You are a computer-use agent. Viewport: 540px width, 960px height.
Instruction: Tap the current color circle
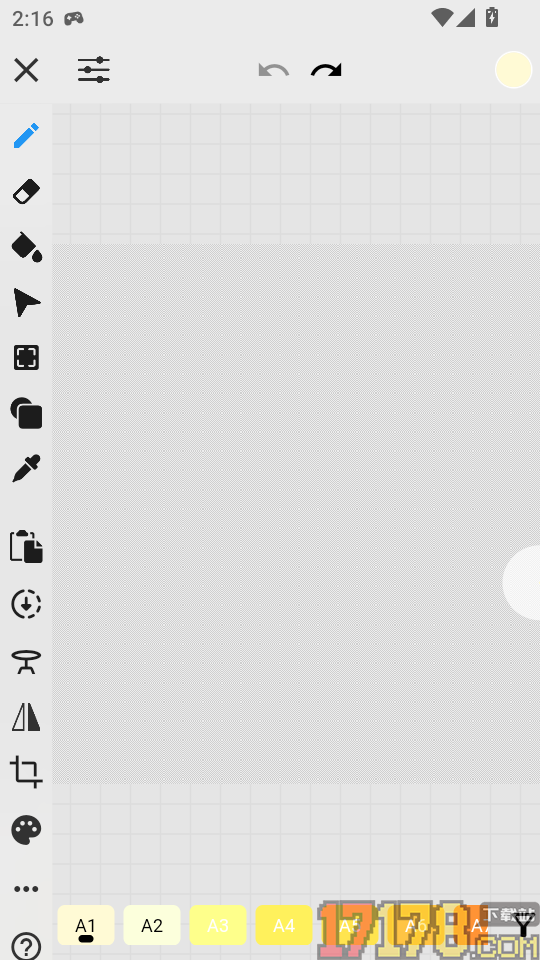coord(513,70)
